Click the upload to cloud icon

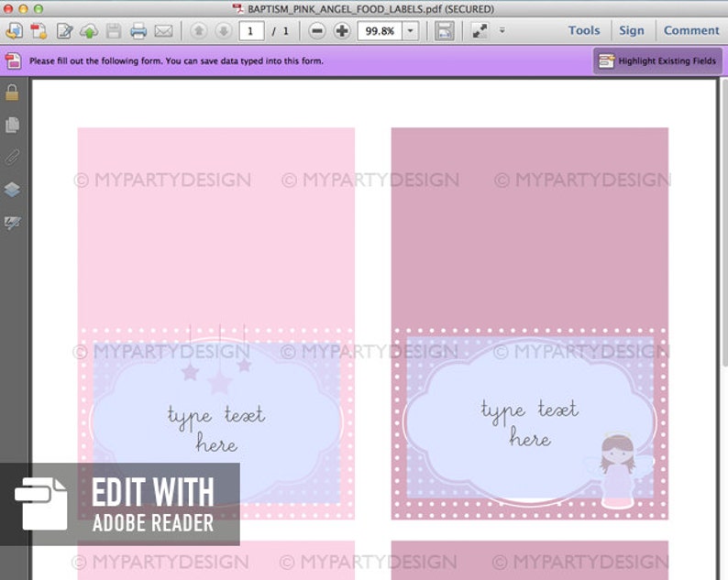(89, 31)
